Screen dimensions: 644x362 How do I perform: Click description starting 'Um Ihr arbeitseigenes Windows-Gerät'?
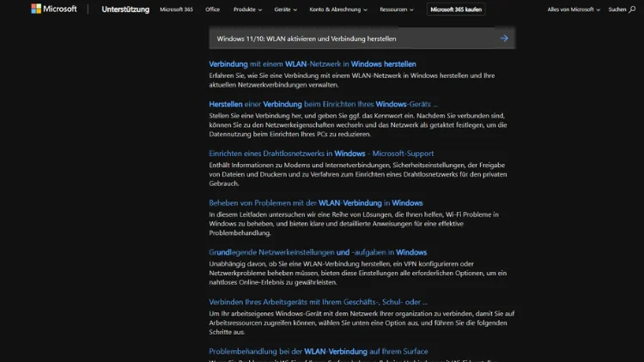coord(361,323)
